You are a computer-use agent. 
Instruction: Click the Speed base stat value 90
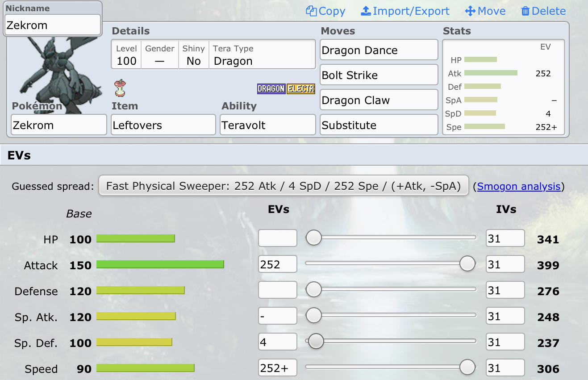(x=84, y=369)
